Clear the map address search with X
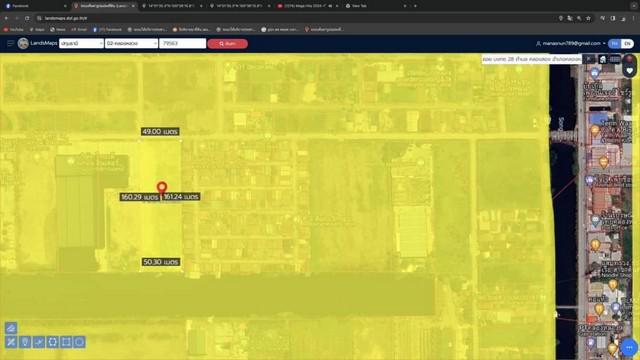Image resolution: width=640 pixels, height=360 pixels. pos(589,59)
